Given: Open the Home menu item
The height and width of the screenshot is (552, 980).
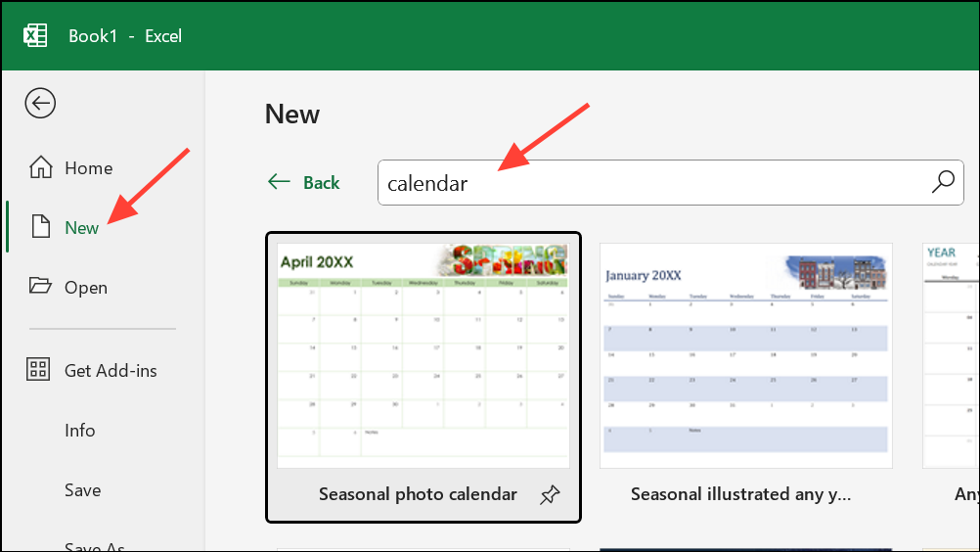Looking at the screenshot, I should 89,168.
